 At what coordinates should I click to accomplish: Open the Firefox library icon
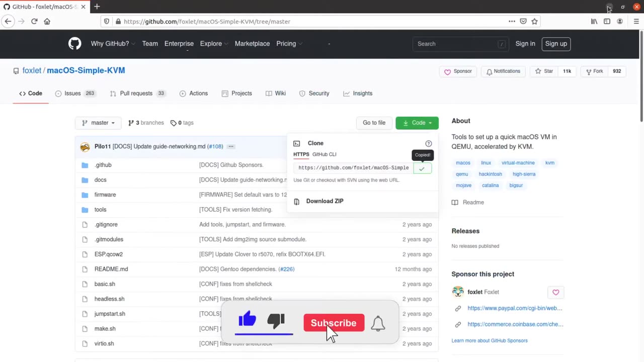(594, 22)
